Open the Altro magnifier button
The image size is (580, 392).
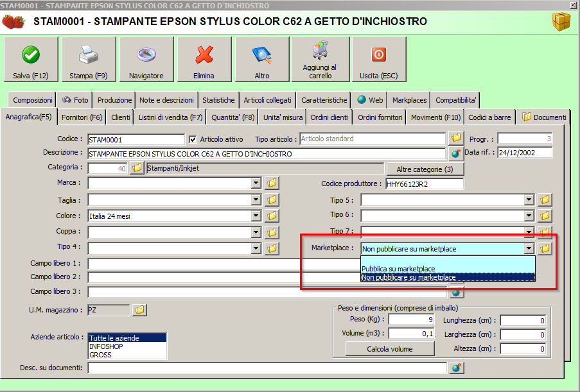(262, 59)
